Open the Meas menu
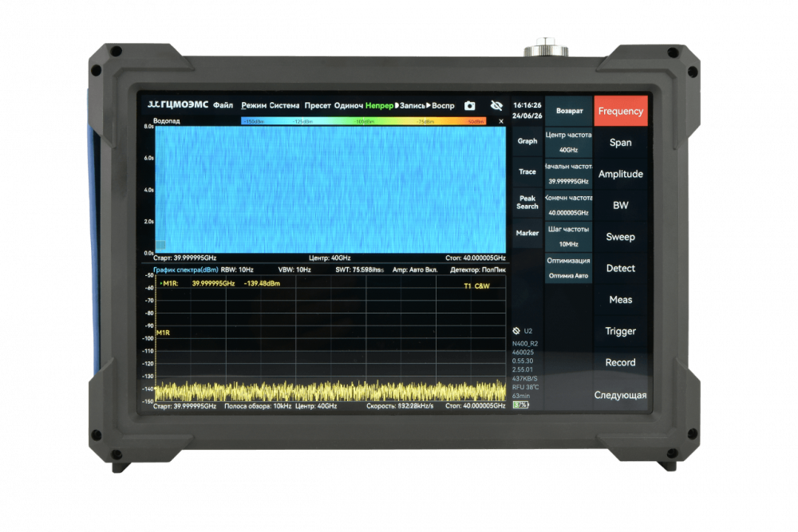The height and width of the screenshot is (532, 798). [x=620, y=300]
